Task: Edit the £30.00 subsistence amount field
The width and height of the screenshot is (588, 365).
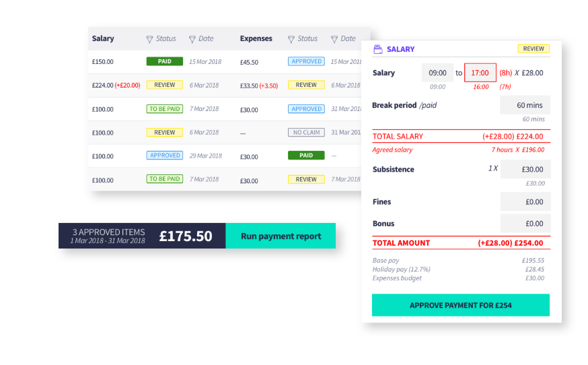Action: point(525,169)
